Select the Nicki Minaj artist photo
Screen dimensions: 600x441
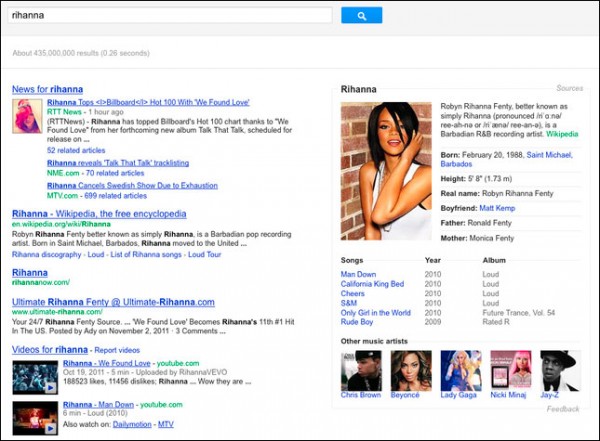510,370
